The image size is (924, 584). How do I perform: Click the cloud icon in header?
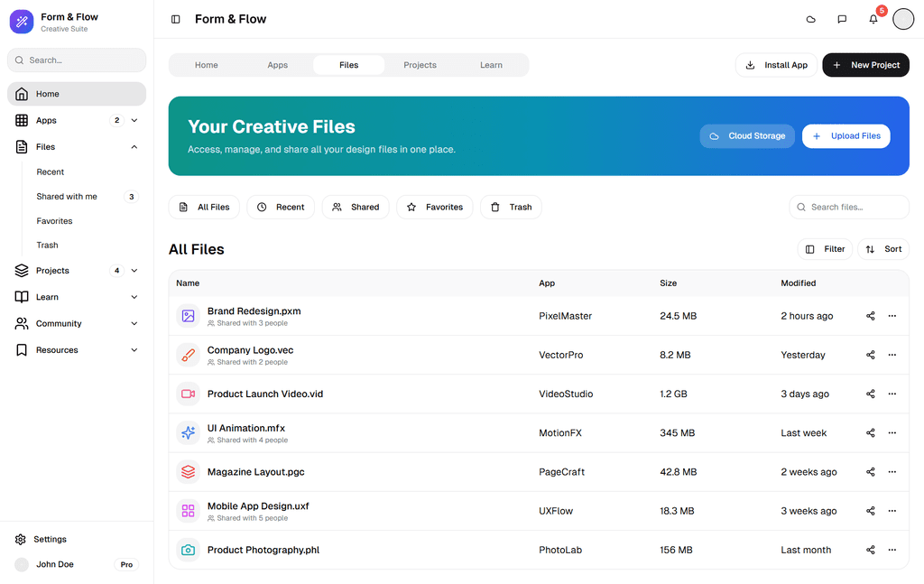tap(810, 19)
